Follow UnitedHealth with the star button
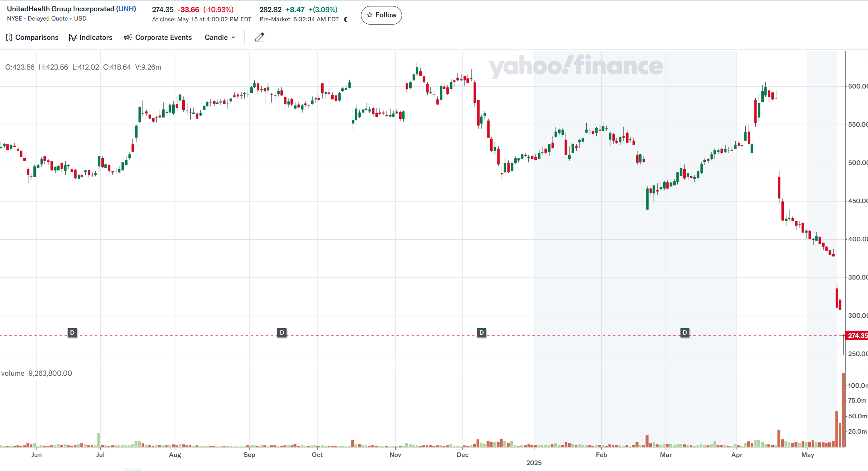Screen dimensions: 868x471 (381, 15)
